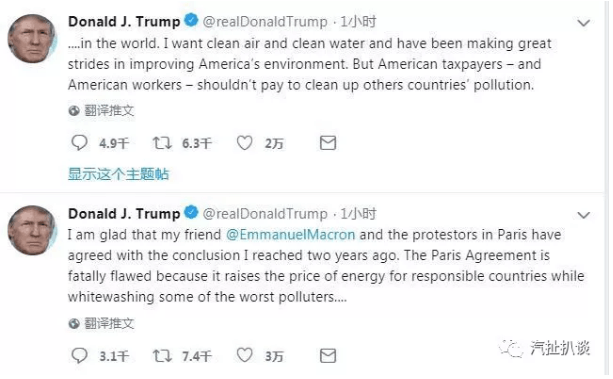Open the more options chevron on first tweet
Image resolution: width=613 pixels, height=379 pixels.
click(x=583, y=23)
